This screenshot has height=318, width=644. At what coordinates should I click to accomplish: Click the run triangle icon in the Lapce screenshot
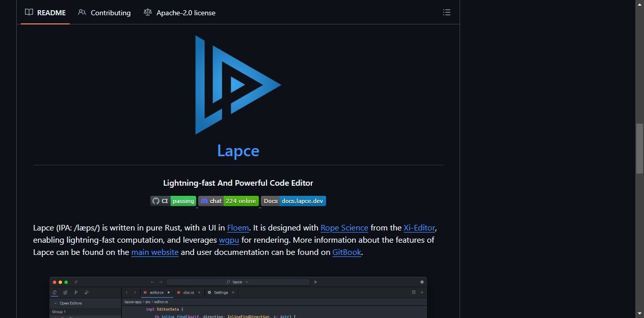point(316,282)
